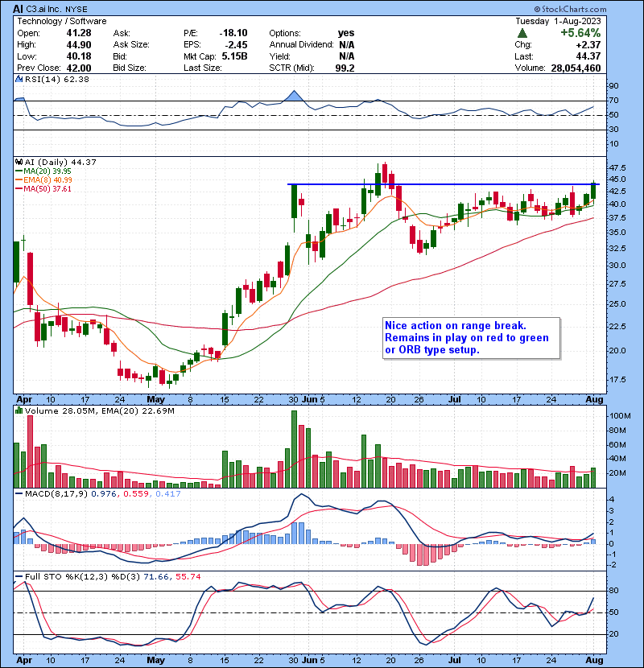Screen dimensions: 644x668
Task: Select the Low value 40.18
Action: [79, 56]
